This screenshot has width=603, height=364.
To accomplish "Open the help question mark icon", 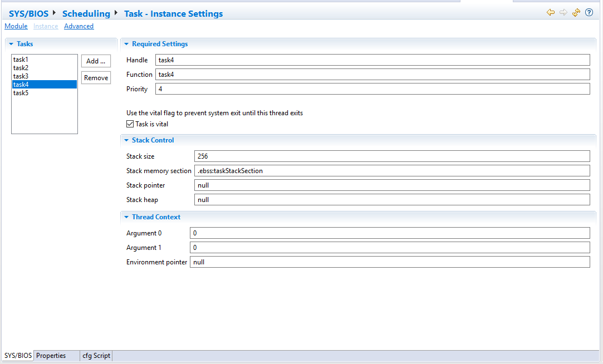I will pos(589,12).
